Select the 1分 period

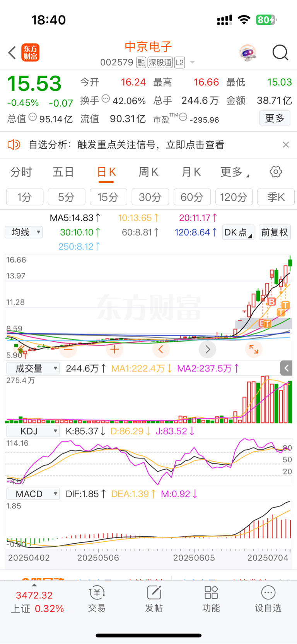pyautogui.click(x=25, y=197)
